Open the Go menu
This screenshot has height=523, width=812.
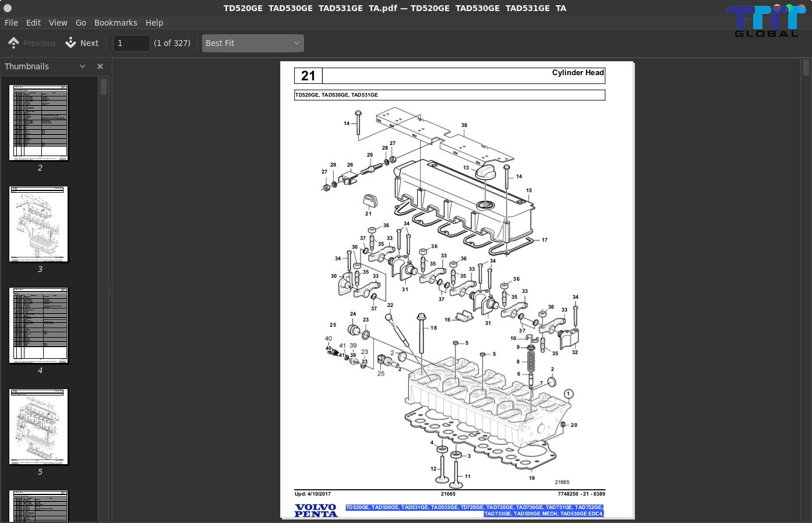81,23
